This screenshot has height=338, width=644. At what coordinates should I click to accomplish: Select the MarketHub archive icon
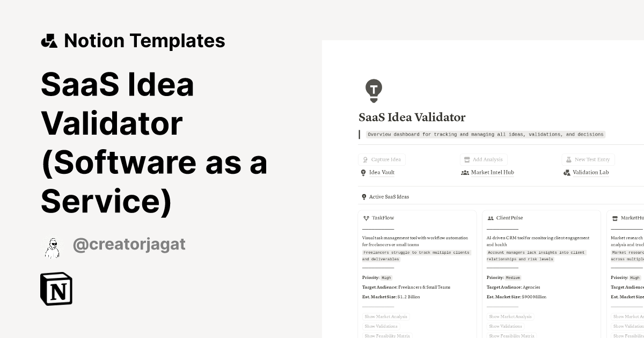point(615,218)
